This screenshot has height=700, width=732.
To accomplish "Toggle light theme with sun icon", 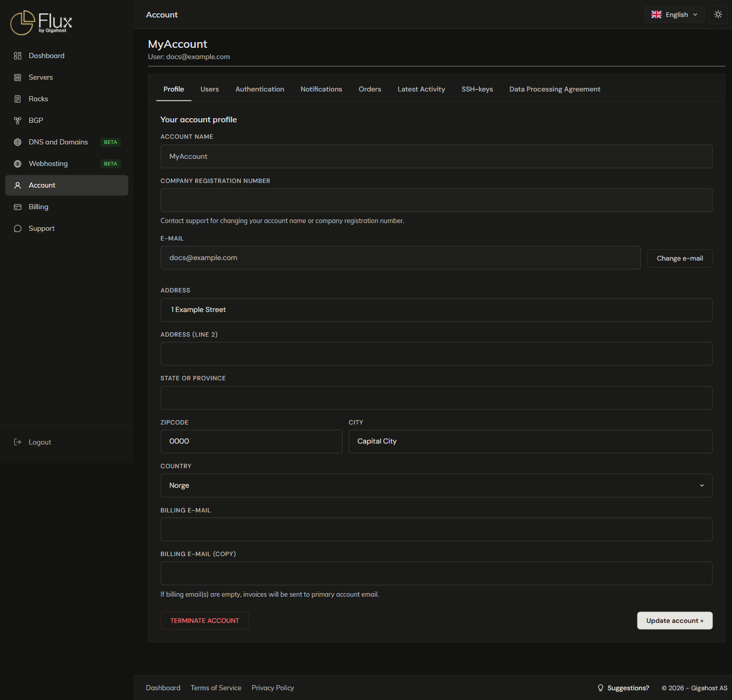I will pos(718,14).
